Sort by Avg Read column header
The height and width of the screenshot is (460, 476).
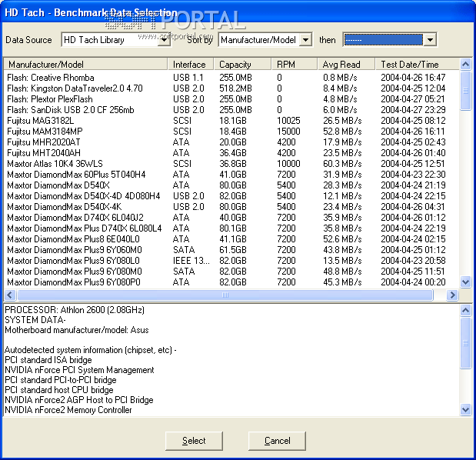point(346,65)
